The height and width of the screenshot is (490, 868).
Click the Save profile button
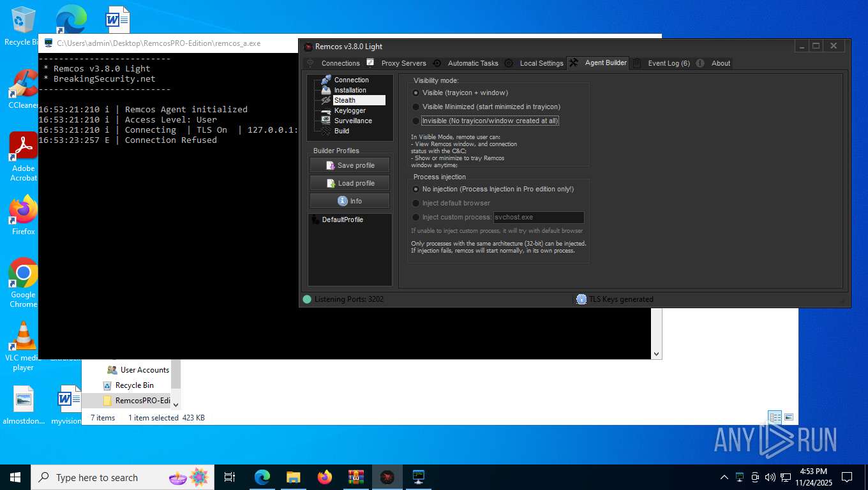350,165
